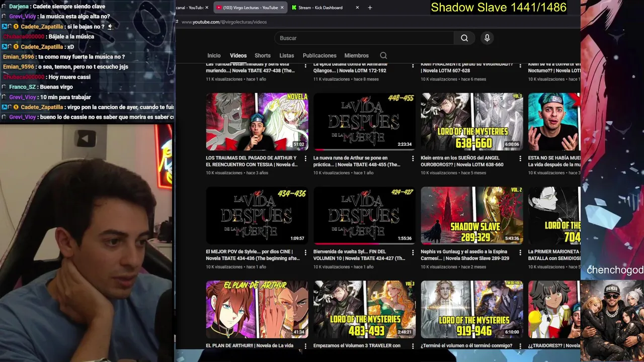Open the Lord of the Mysteries 483-493 thumbnail
This screenshot has width=644, height=362.
click(x=364, y=309)
